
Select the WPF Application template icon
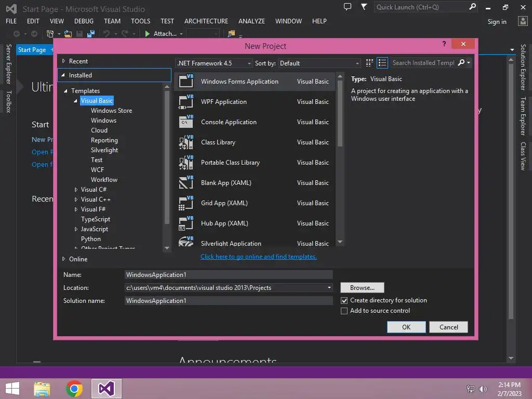pos(186,101)
